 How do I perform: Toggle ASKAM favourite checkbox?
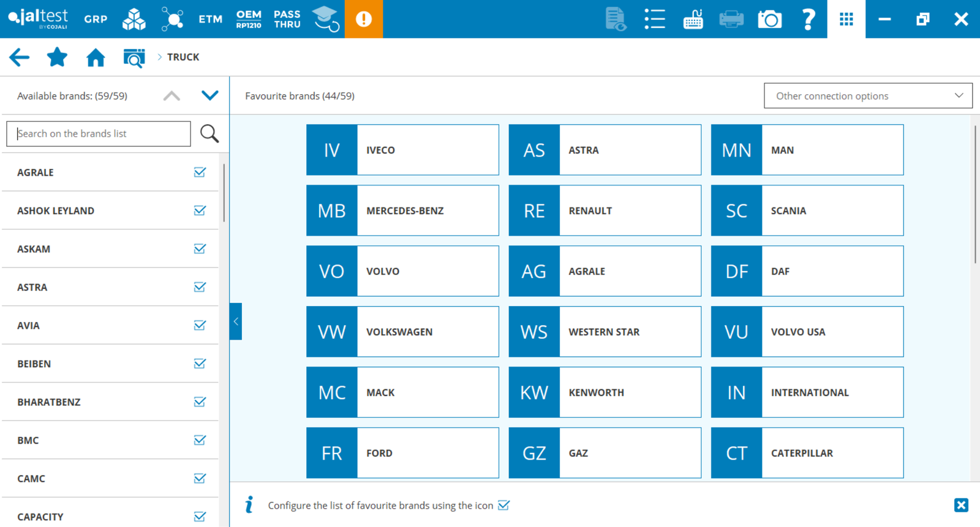tap(200, 249)
